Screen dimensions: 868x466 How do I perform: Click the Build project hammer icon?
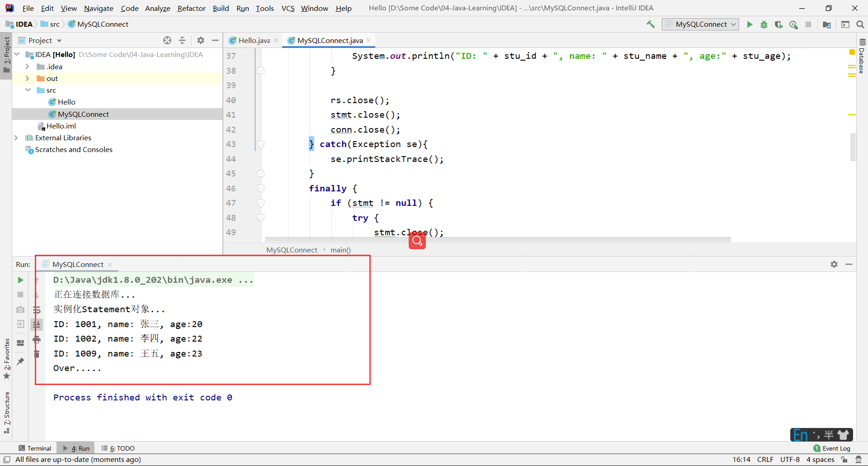pos(651,24)
